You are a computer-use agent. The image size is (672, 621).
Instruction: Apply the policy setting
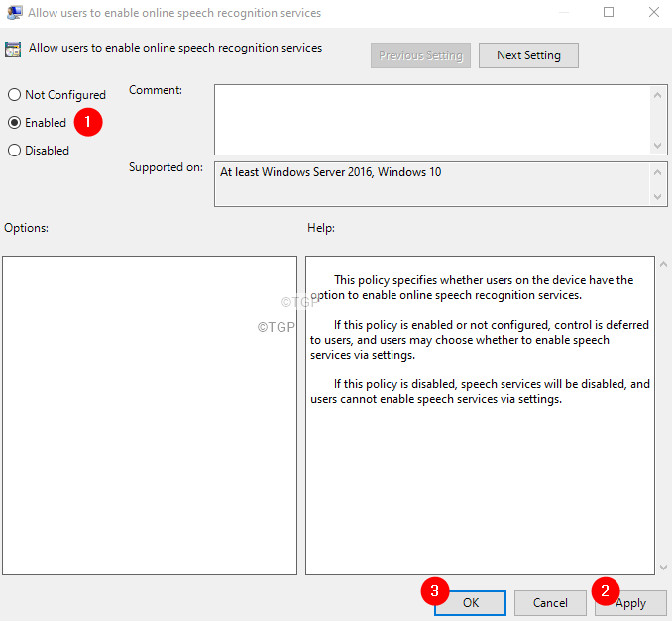630,603
